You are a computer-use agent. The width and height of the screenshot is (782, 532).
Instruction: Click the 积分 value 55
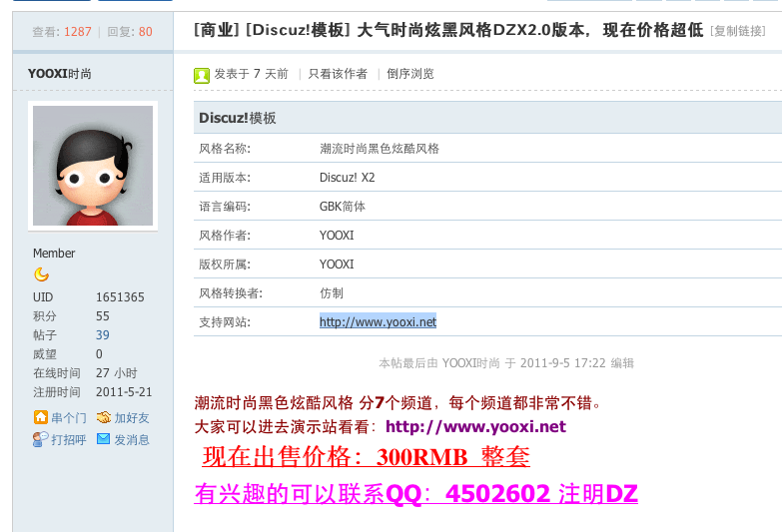103,316
